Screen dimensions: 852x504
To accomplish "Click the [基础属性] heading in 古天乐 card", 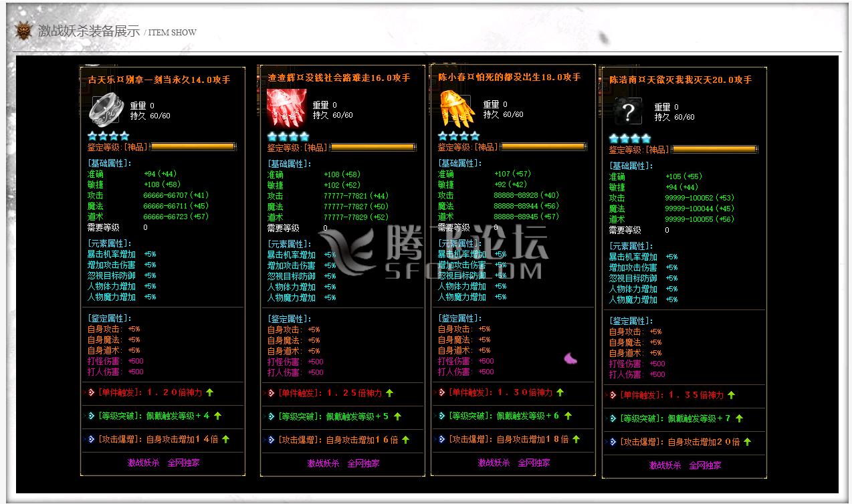I will 110,163.
